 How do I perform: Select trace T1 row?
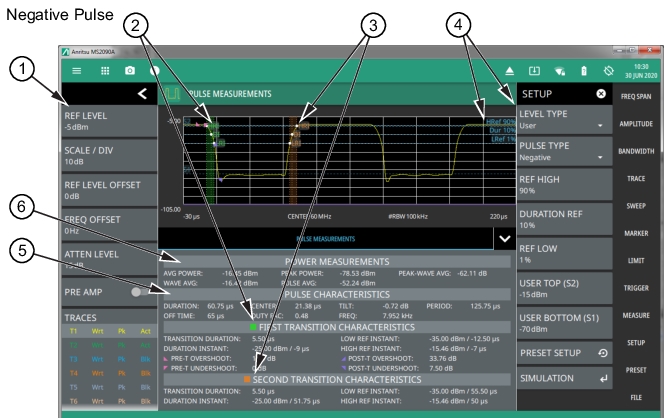pyautogui.click(x=109, y=331)
